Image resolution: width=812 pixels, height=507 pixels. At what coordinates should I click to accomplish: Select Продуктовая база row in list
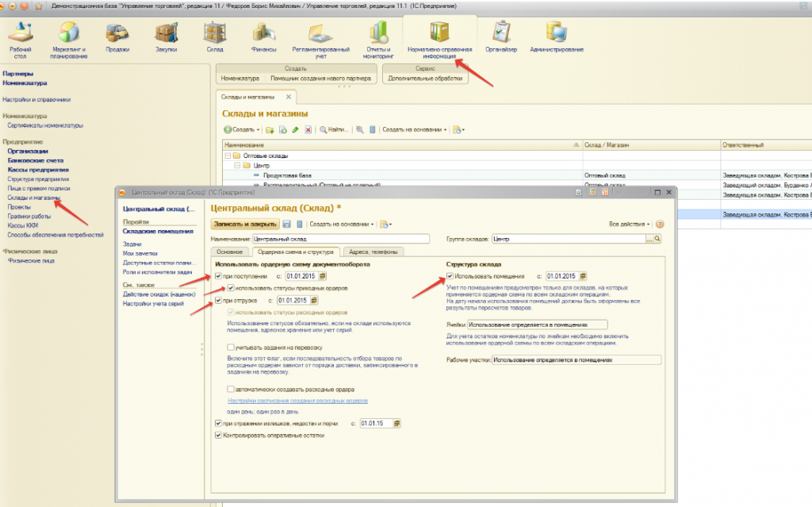pyautogui.click(x=517, y=175)
